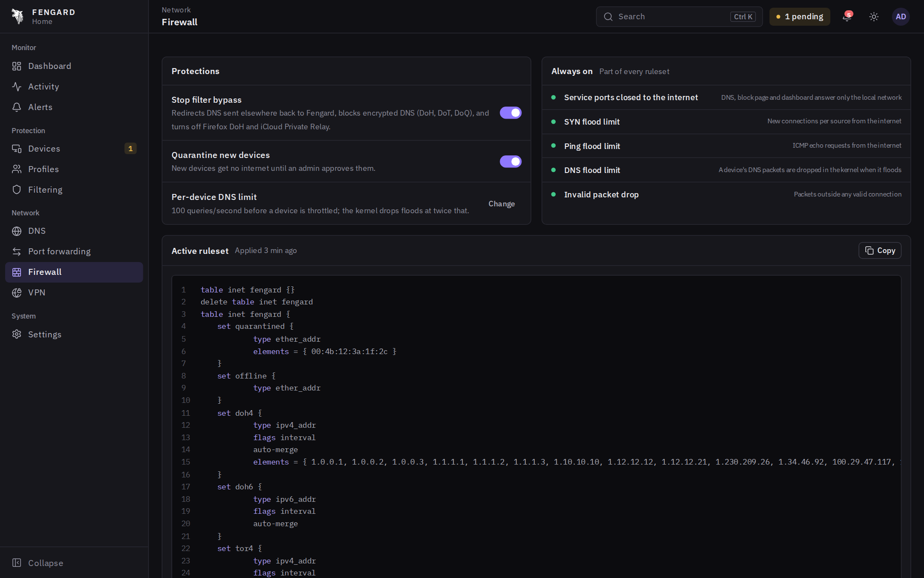Click the MAC address 00:4b:12:3a:1f:2c
Image resolution: width=924 pixels, height=578 pixels.
tap(349, 352)
